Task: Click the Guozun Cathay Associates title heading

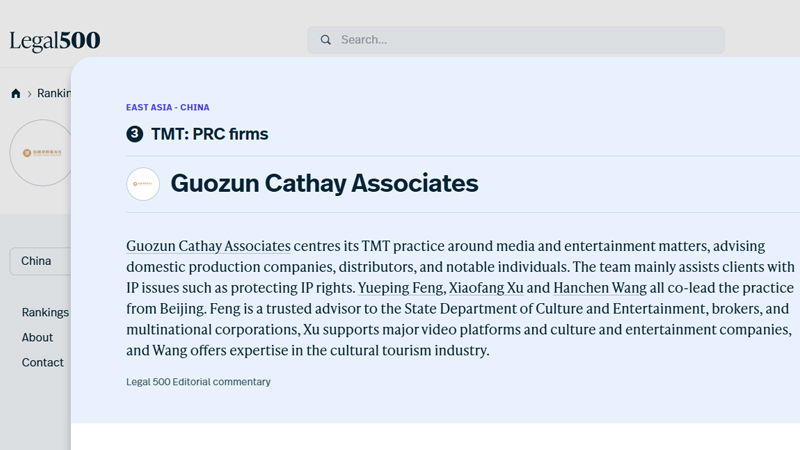Action: point(324,184)
